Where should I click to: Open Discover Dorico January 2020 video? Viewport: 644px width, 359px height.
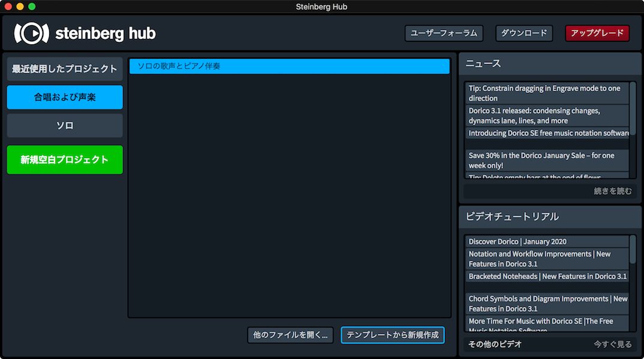547,242
